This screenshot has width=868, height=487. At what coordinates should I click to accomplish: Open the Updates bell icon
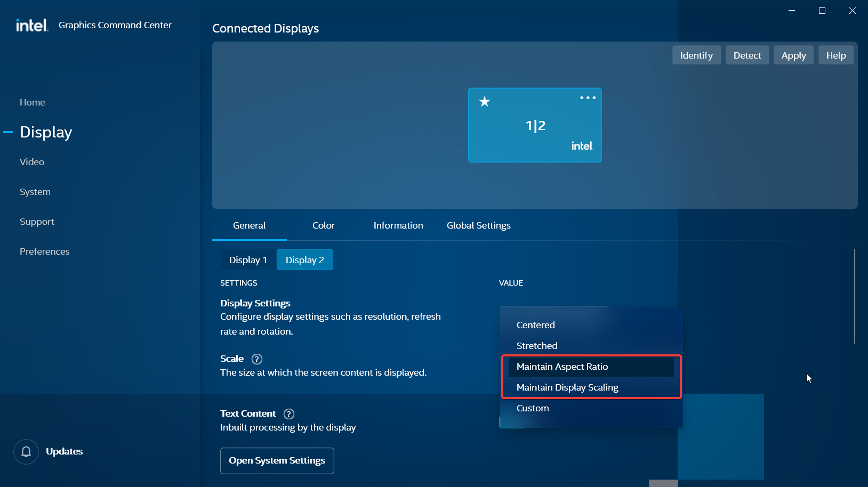click(x=26, y=452)
